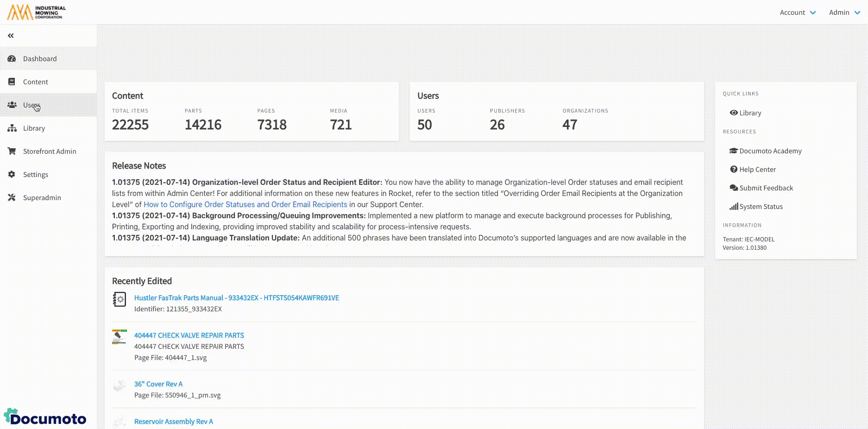Click the Library hierarchy icon in sidebar
This screenshot has height=429, width=868.
(x=12, y=128)
